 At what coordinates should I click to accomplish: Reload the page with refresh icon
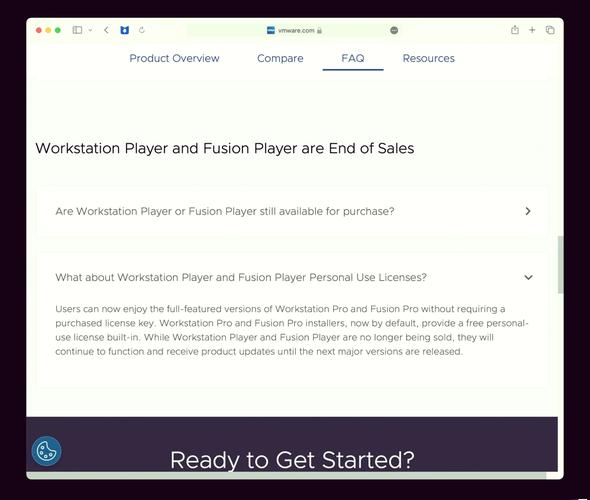click(x=142, y=30)
